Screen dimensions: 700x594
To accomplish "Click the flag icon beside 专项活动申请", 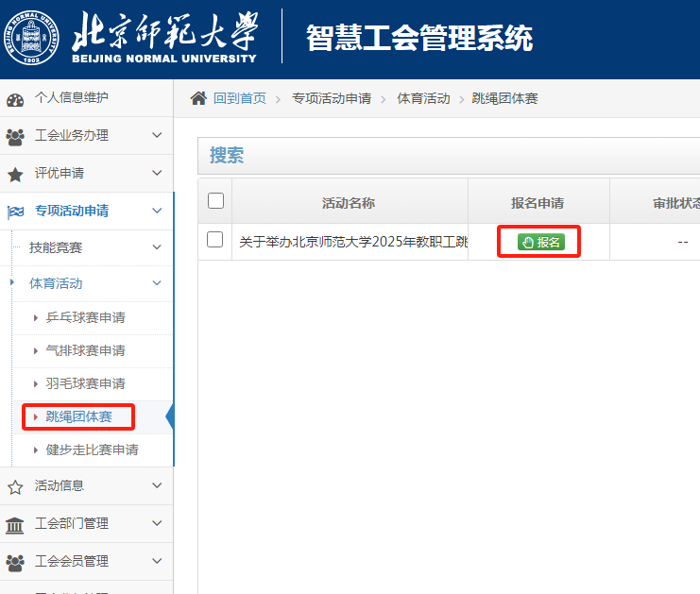I will coord(16,212).
